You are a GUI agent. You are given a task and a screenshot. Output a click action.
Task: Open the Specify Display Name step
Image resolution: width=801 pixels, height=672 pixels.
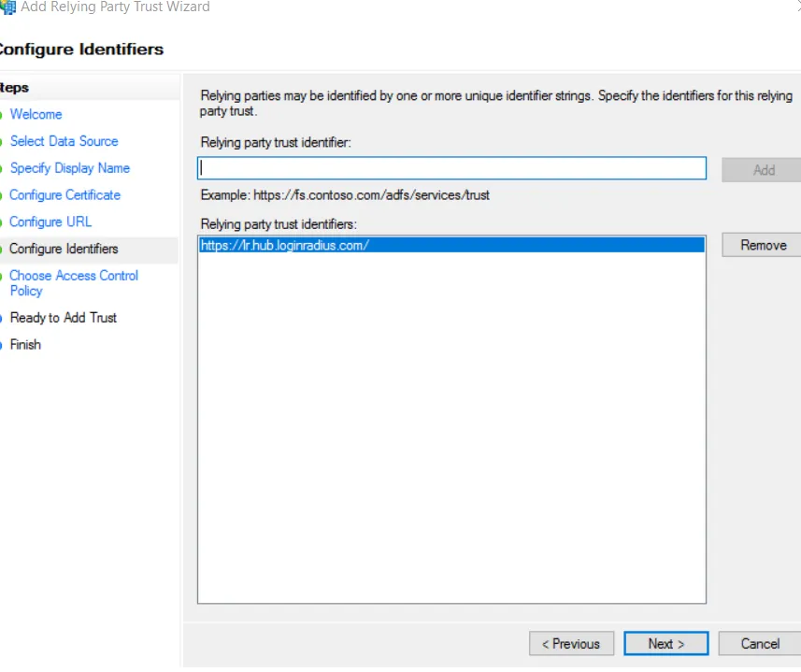pos(69,168)
